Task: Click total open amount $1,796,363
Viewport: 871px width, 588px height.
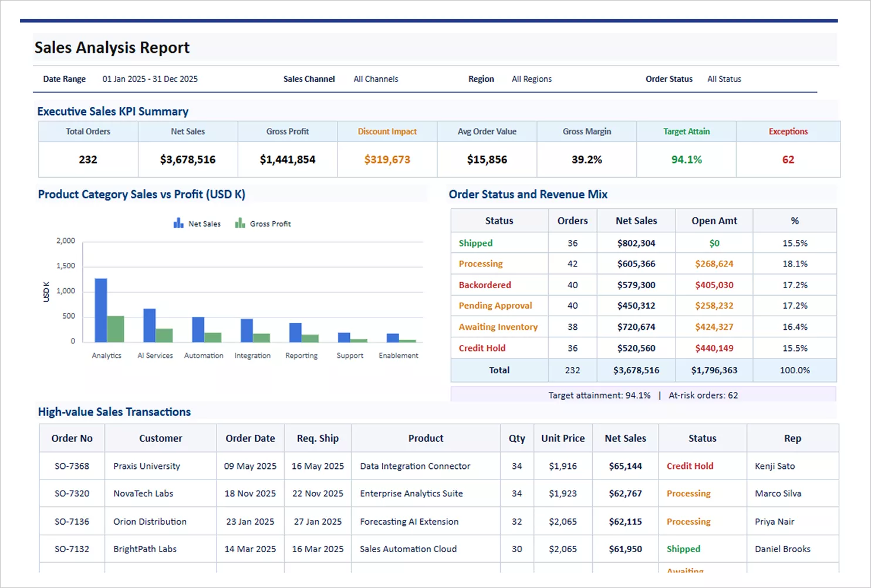Action: (x=714, y=370)
